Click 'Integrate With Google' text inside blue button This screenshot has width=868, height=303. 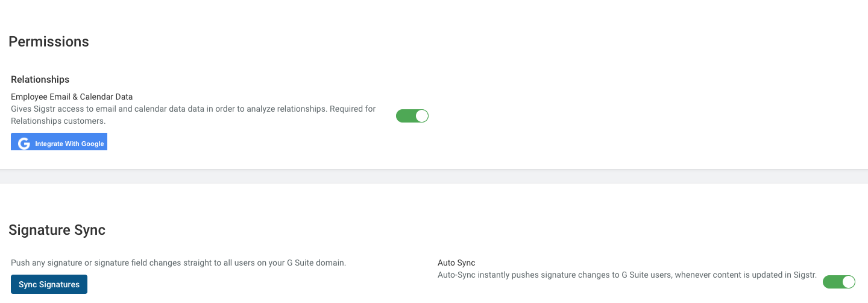[x=69, y=144]
